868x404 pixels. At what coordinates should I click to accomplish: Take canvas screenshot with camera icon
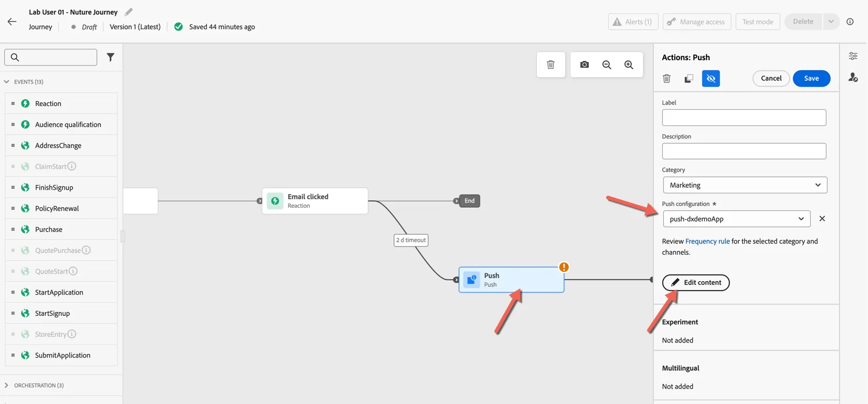[585, 65]
